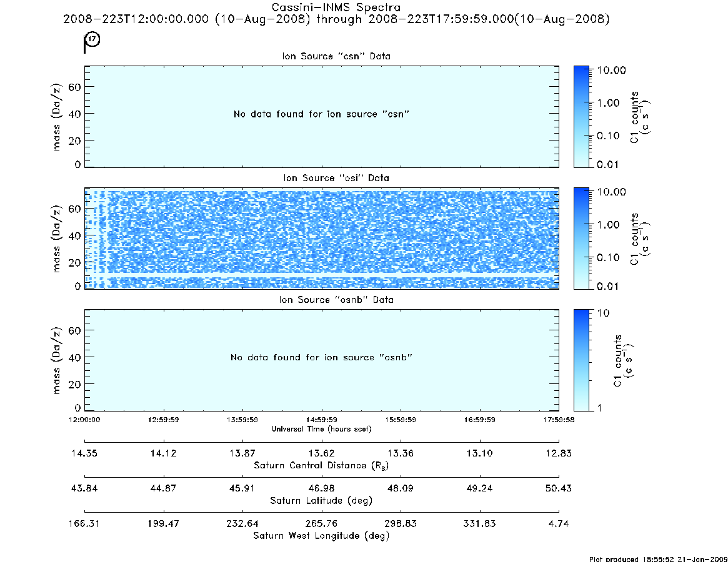Screen dimensions: 728x562
Task: Click the Plot produced timestamp footer
Action: [658, 559]
